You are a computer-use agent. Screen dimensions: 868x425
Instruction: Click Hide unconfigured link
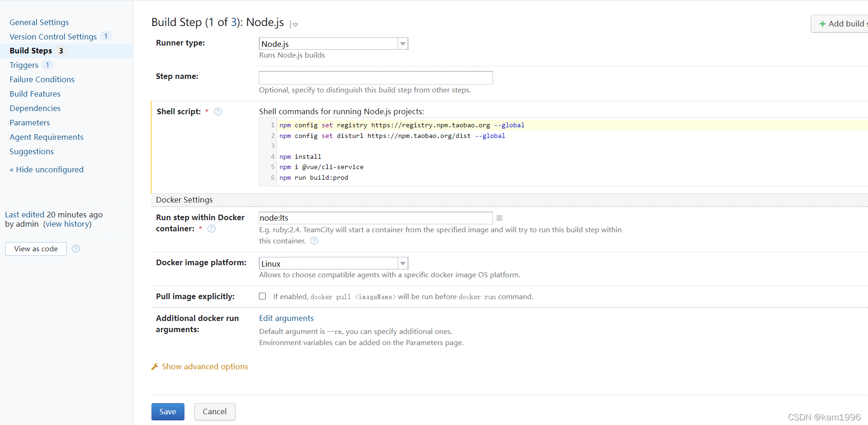(x=46, y=170)
